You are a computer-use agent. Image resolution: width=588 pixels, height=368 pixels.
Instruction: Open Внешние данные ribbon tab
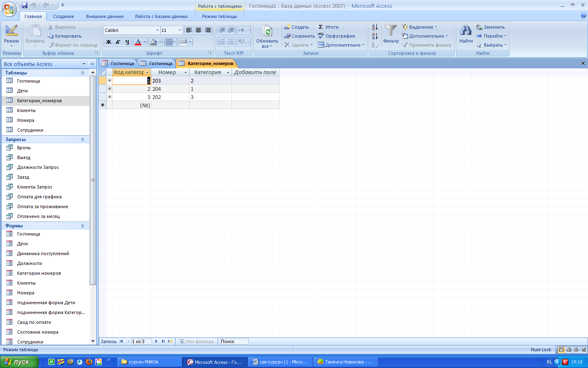tap(105, 16)
